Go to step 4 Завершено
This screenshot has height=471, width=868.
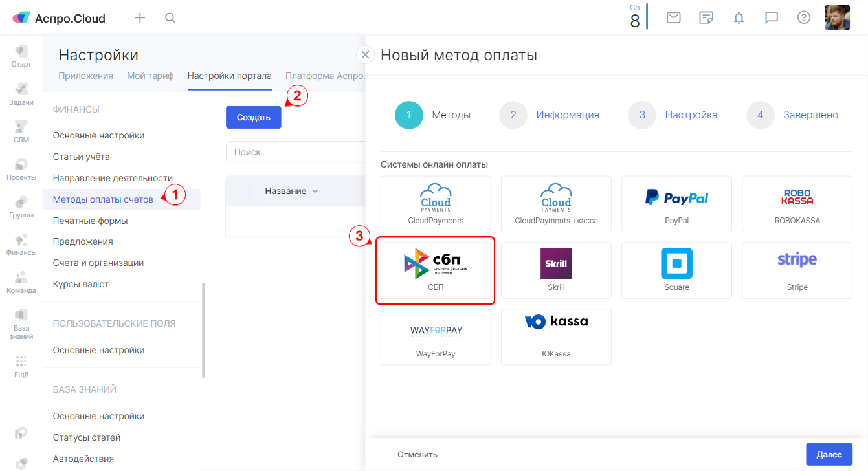pos(793,115)
